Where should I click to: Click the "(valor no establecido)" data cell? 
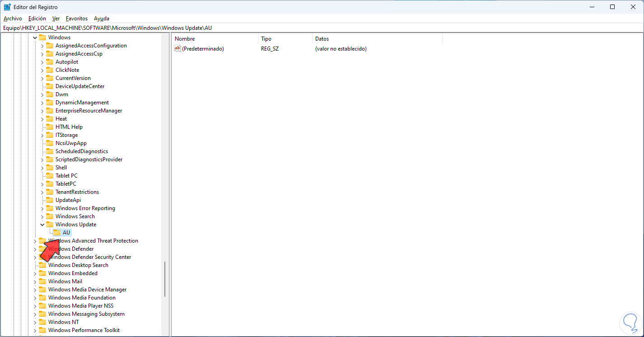tap(341, 49)
